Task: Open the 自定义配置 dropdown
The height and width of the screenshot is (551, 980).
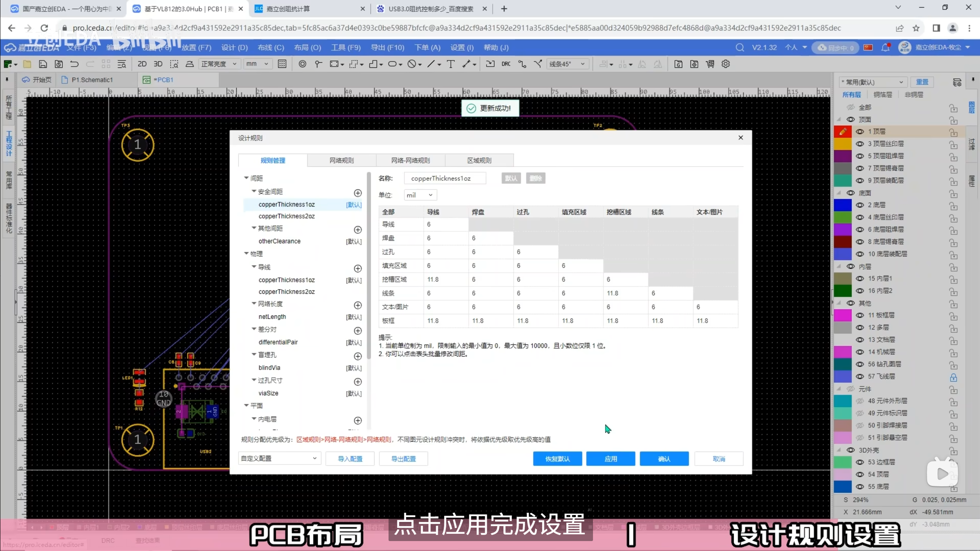Action: click(x=279, y=458)
